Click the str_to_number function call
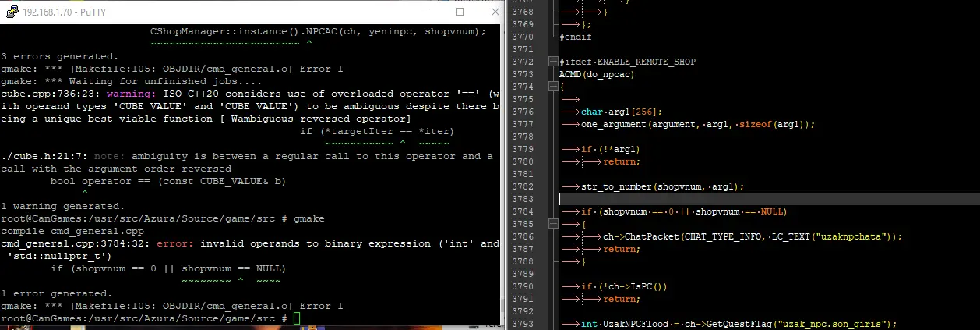 [617, 186]
